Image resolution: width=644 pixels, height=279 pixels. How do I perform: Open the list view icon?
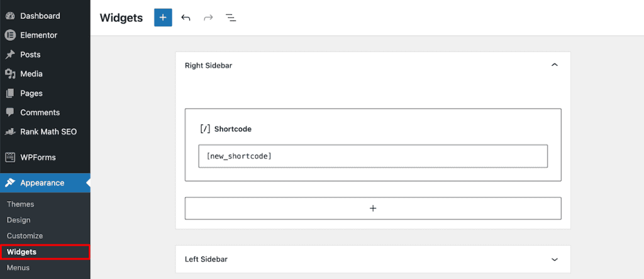[231, 18]
